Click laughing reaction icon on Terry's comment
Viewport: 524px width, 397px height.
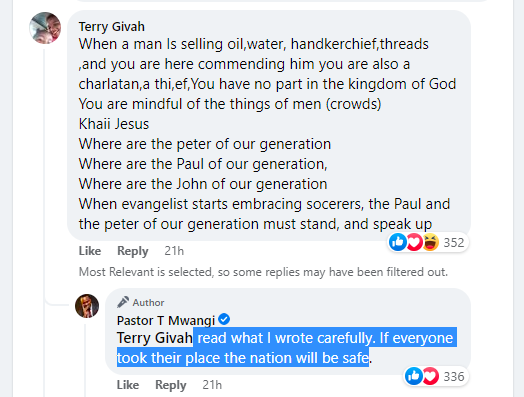pos(430,242)
